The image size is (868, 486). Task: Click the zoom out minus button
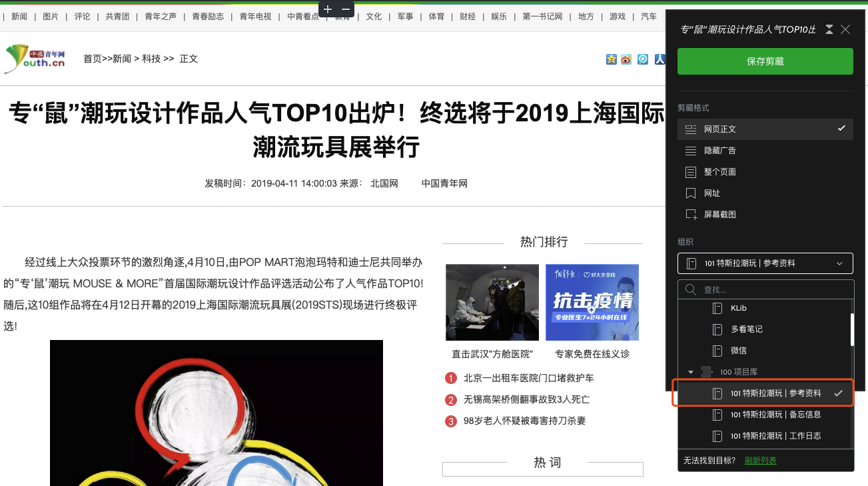345,9
